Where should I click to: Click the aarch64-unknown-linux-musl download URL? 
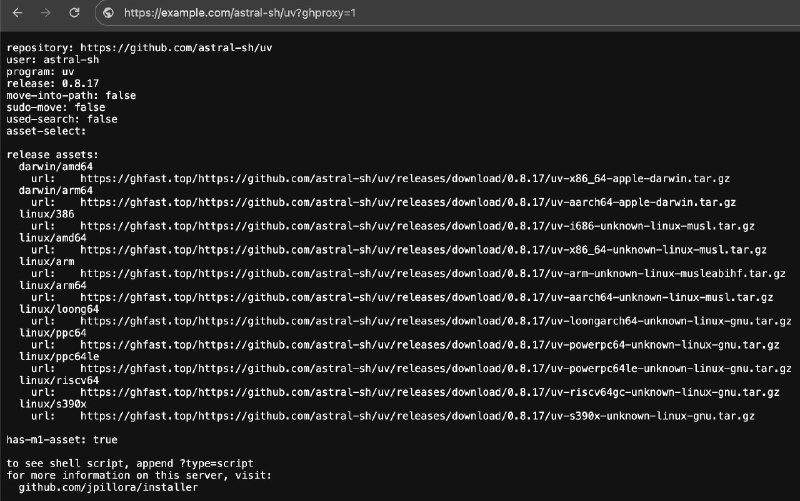pyautogui.click(x=426, y=297)
